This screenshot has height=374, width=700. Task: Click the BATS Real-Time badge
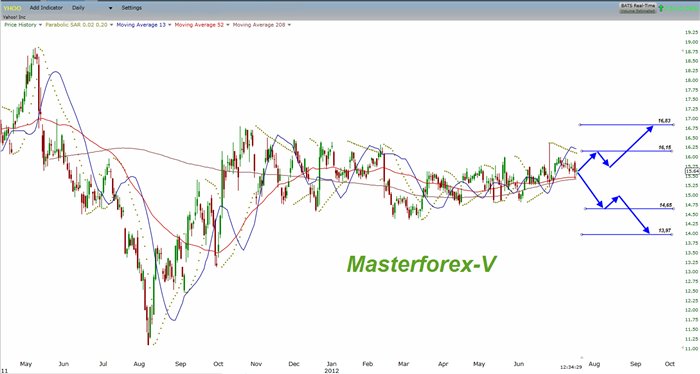coord(638,6)
